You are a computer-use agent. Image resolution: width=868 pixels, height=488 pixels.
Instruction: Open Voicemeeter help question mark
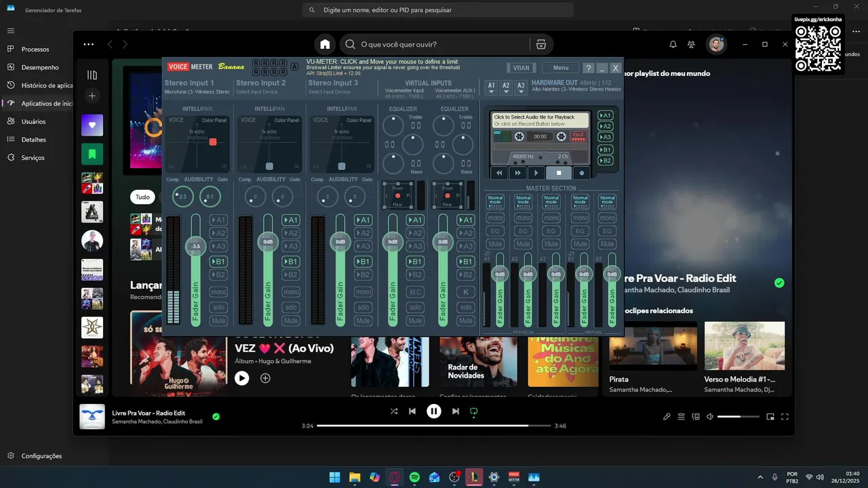(x=588, y=68)
